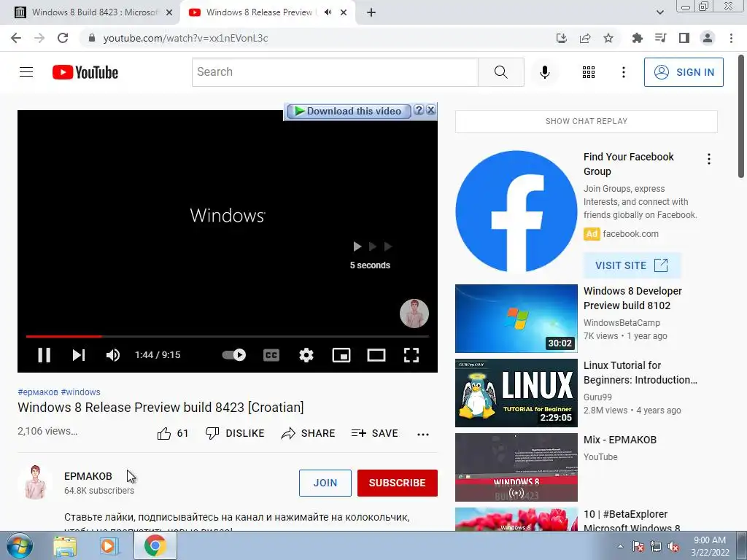The width and height of the screenshot is (747, 560).
Task: Open more actions ellipsis below video
Action: coord(422,434)
